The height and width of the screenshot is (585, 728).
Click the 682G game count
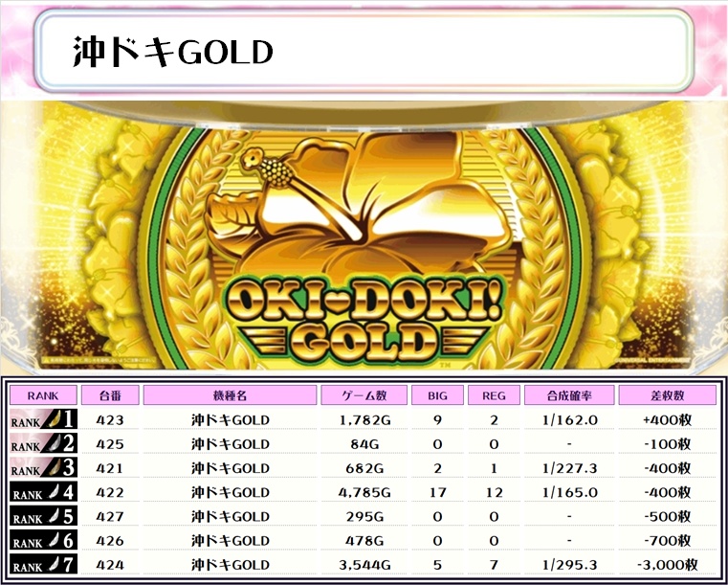pyautogui.click(x=364, y=468)
